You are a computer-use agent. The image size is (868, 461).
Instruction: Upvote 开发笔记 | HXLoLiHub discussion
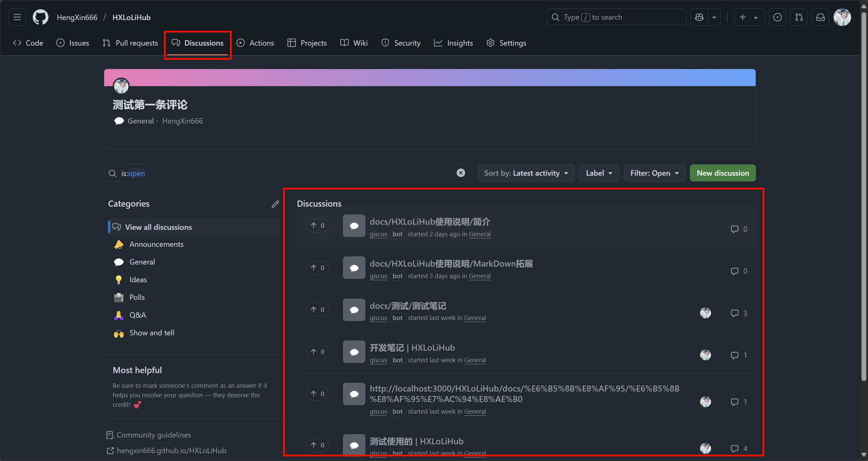coord(317,352)
